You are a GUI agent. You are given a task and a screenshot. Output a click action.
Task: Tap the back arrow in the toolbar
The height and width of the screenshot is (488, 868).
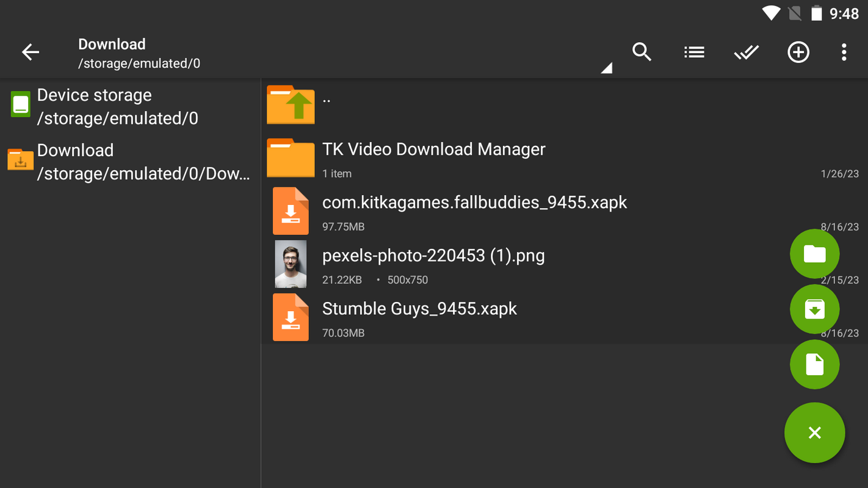[31, 52]
